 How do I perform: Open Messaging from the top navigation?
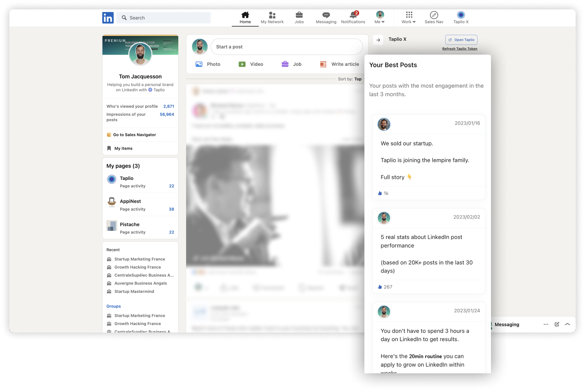click(326, 18)
